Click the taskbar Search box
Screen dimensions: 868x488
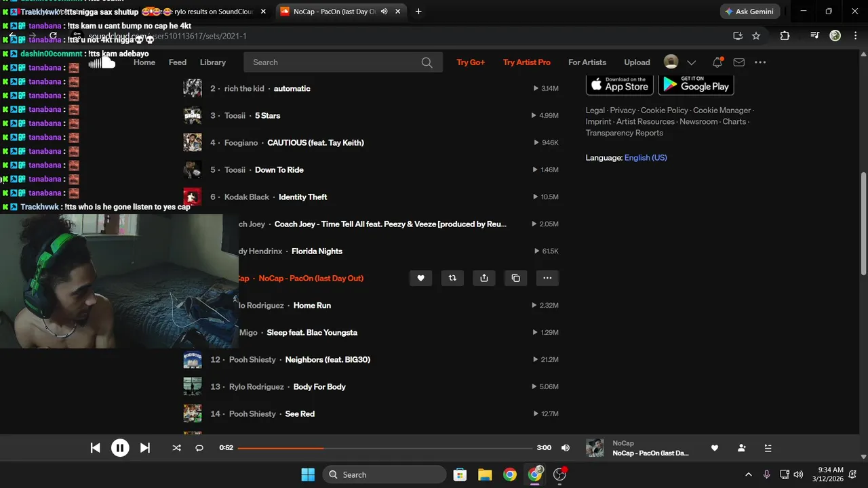coord(384,474)
